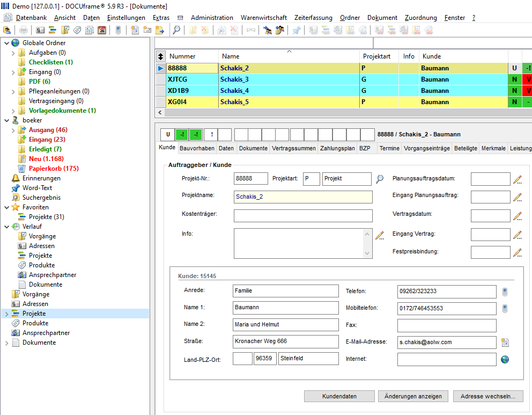This screenshot has height=415, width=532.
Task: Toggle the second green -! status box
Action: (x=196, y=134)
